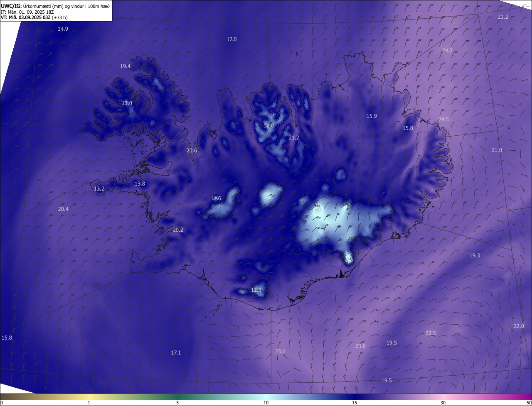This screenshot has width=532, height=406.
Task: Click the 23.6 value label
Action: (280, 351)
